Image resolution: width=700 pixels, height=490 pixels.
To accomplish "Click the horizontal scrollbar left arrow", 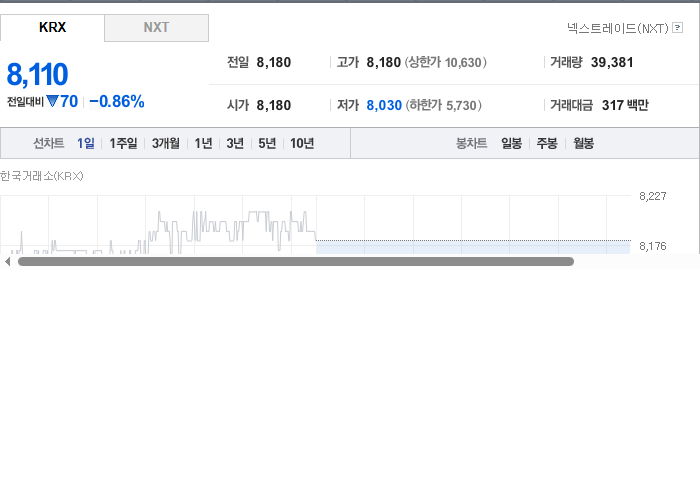I will coord(7,262).
